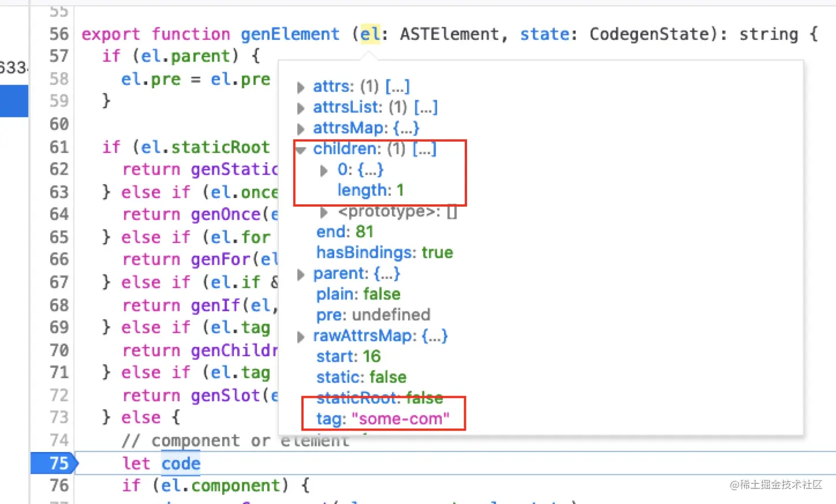The image size is (836, 504).
Task: Add a breakpoint on line 68
Action: click(58, 305)
